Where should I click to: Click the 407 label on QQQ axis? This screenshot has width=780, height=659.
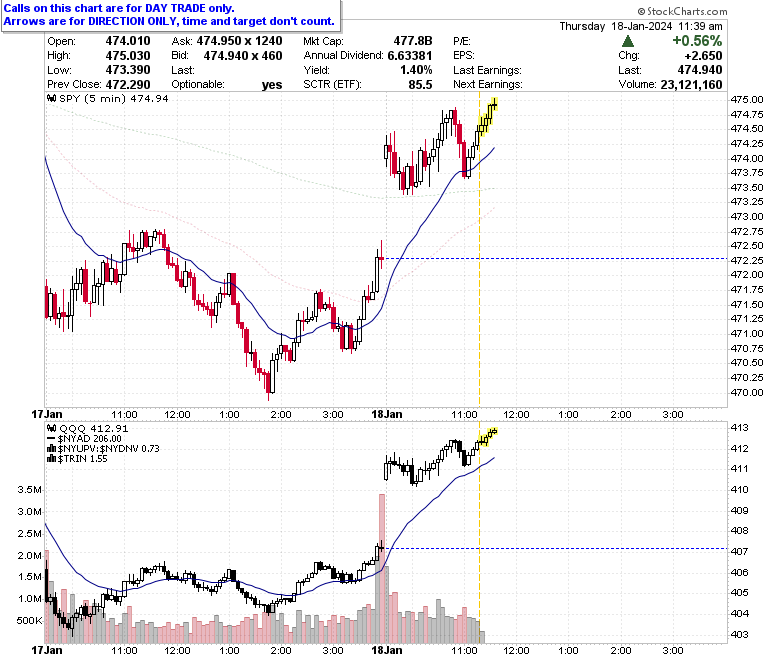pos(739,552)
